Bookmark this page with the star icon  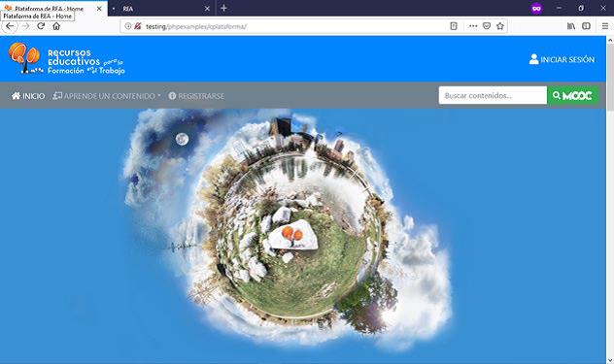tap(500, 26)
